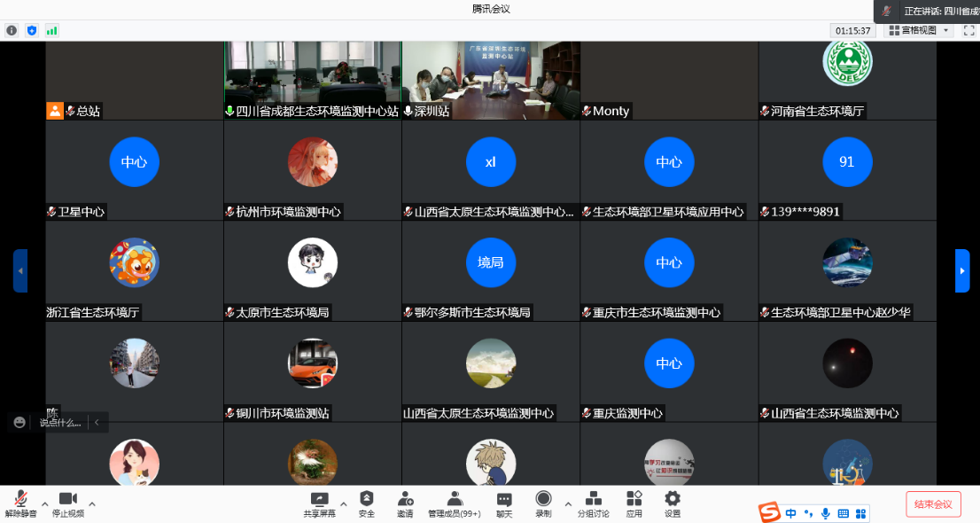Click the 鄂尔多斯市生态环境局 name label
The width and height of the screenshot is (980, 523).
(472, 313)
